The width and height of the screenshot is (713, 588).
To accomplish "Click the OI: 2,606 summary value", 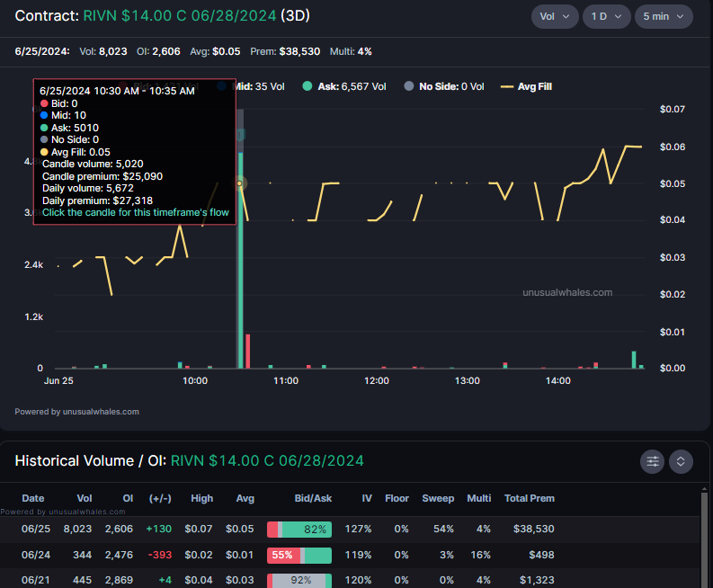I will [158, 51].
